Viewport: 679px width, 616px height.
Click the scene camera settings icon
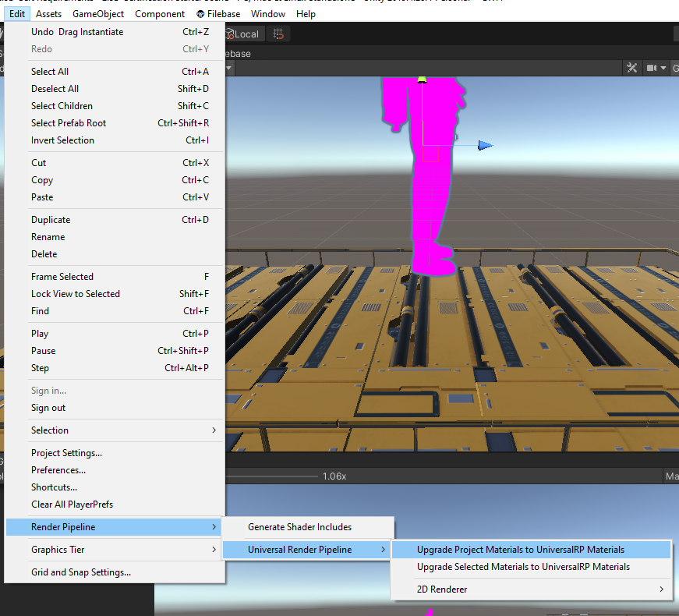point(653,68)
